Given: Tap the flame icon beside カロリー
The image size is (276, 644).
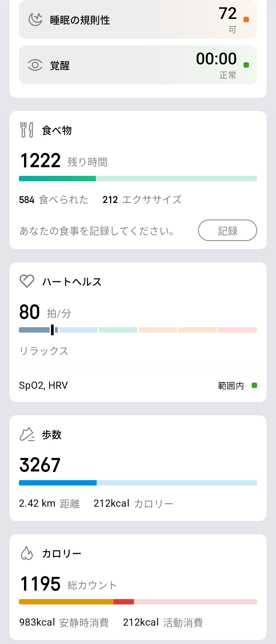Looking at the screenshot, I should click(27, 553).
